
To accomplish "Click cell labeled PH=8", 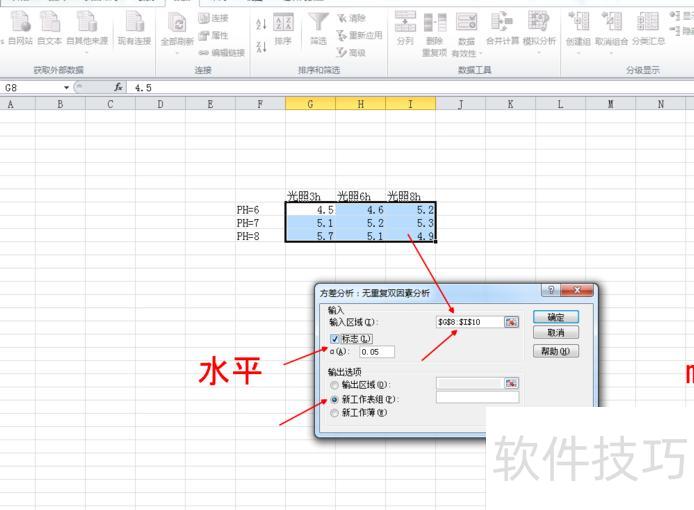I will [x=260, y=236].
